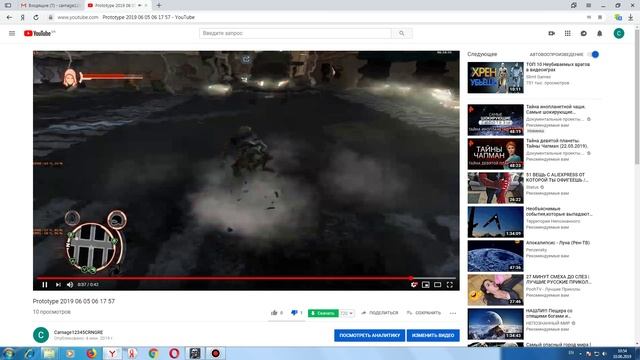Open the notifications bell
Image resolution: width=640 pixels, height=360 pixels.
coord(600,33)
